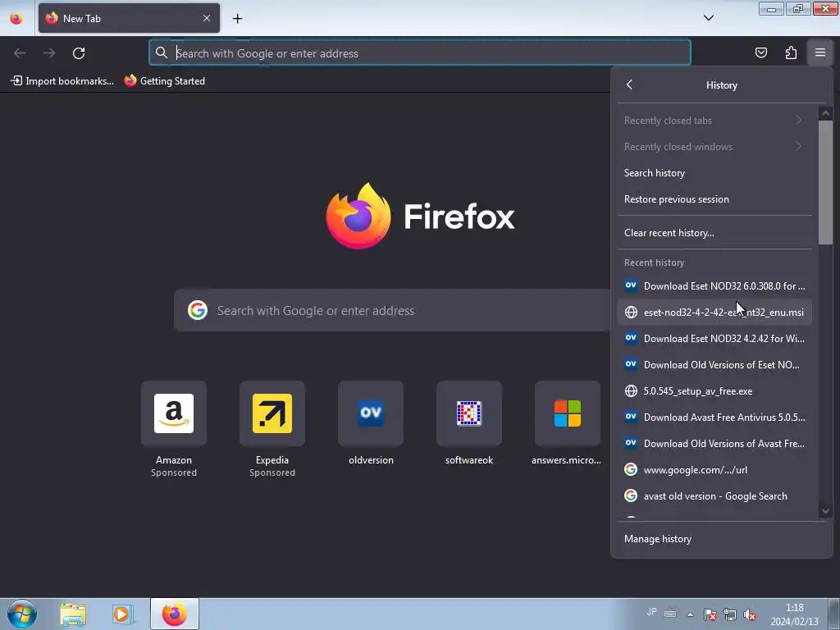Viewport: 840px width, 630px height.
Task: Click the Firefox View icon left of the tab
Action: pyautogui.click(x=16, y=18)
